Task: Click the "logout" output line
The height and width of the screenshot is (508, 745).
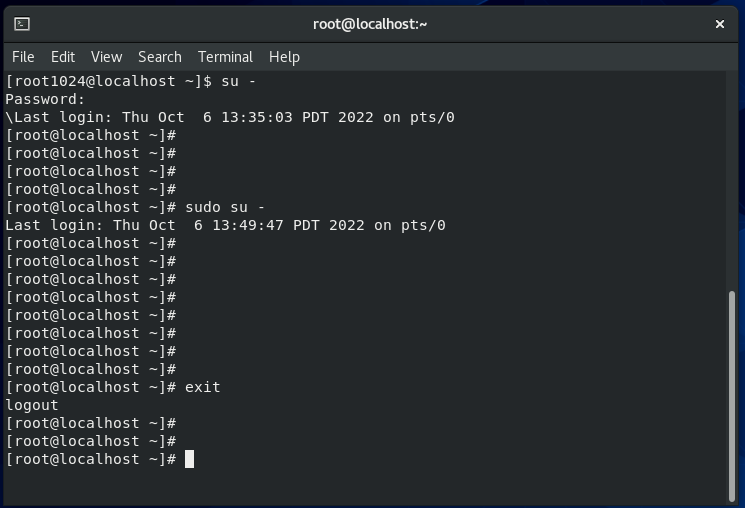Action: point(32,405)
